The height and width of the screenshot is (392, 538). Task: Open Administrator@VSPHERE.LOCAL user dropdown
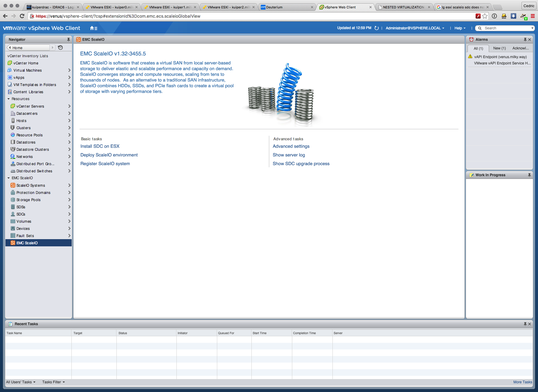[415, 28]
